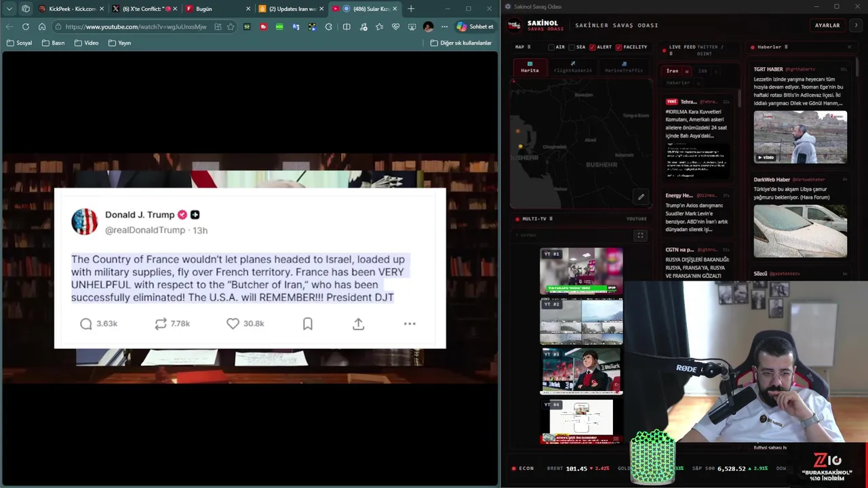Image resolution: width=868 pixels, height=488 pixels.
Task: Click the browser back arrow
Action: (x=9, y=26)
